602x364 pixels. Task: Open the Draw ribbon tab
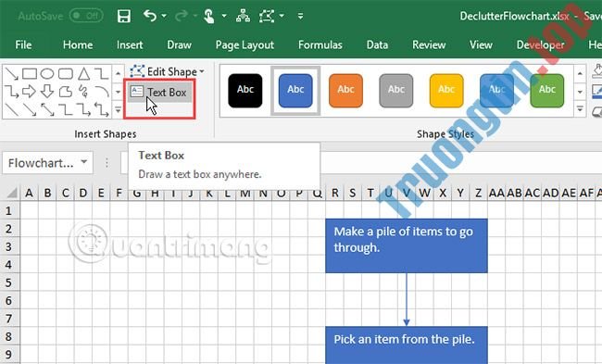pyautogui.click(x=179, y=45)
